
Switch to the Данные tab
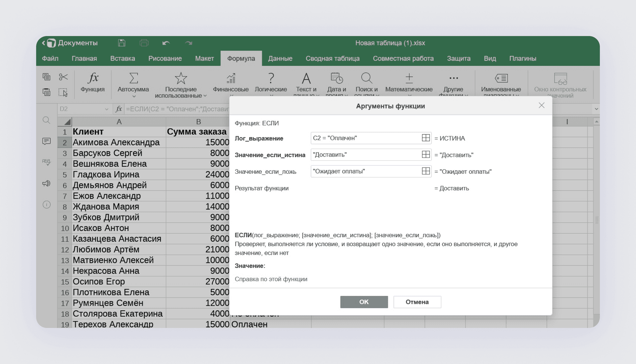(280, 58)
